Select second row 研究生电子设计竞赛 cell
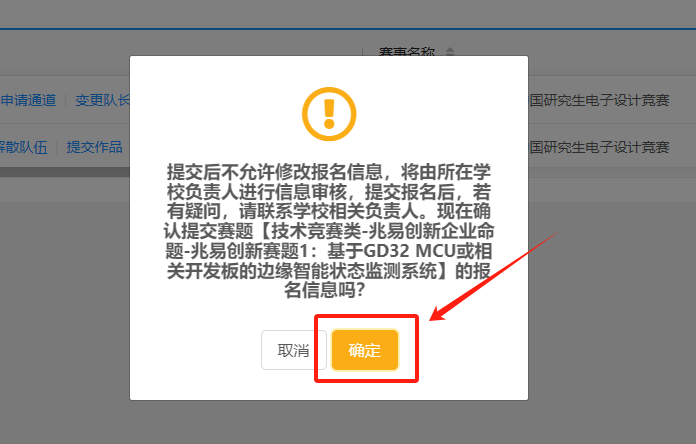This screenshot has height=444, width=696. tap(599, 147)
